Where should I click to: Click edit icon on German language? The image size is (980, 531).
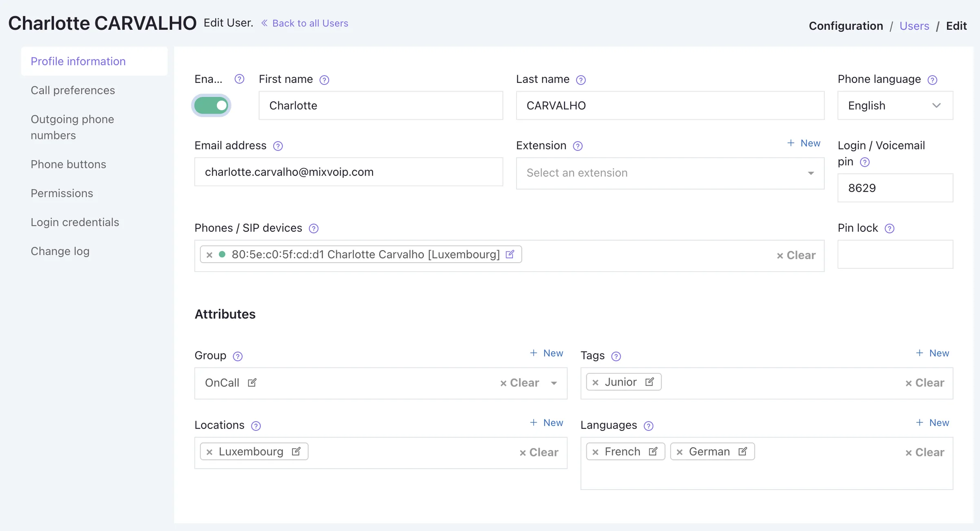coord(743,451)
